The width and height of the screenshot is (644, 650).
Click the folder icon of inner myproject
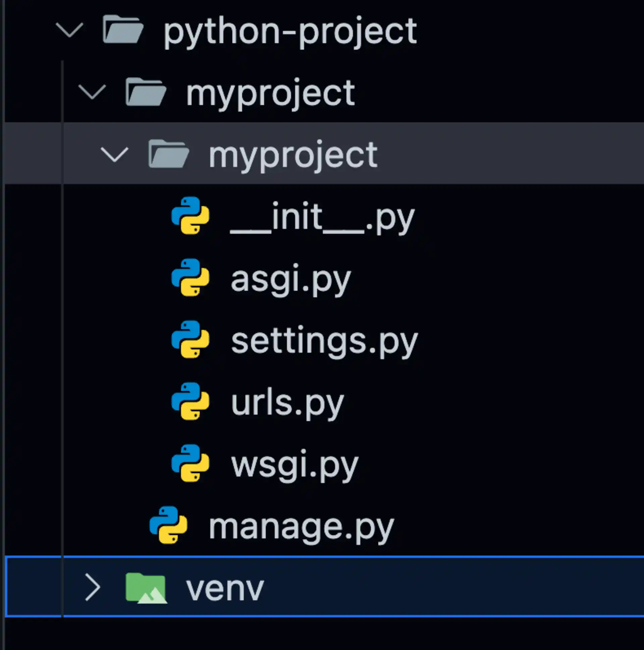167,154
